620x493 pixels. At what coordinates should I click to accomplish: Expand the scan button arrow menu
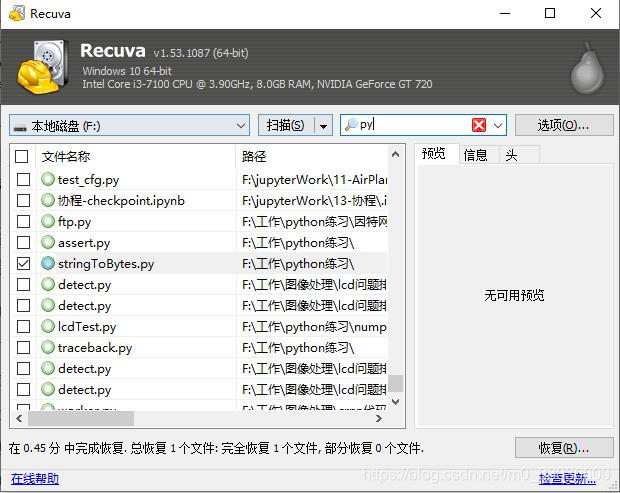tap(323, 125)
